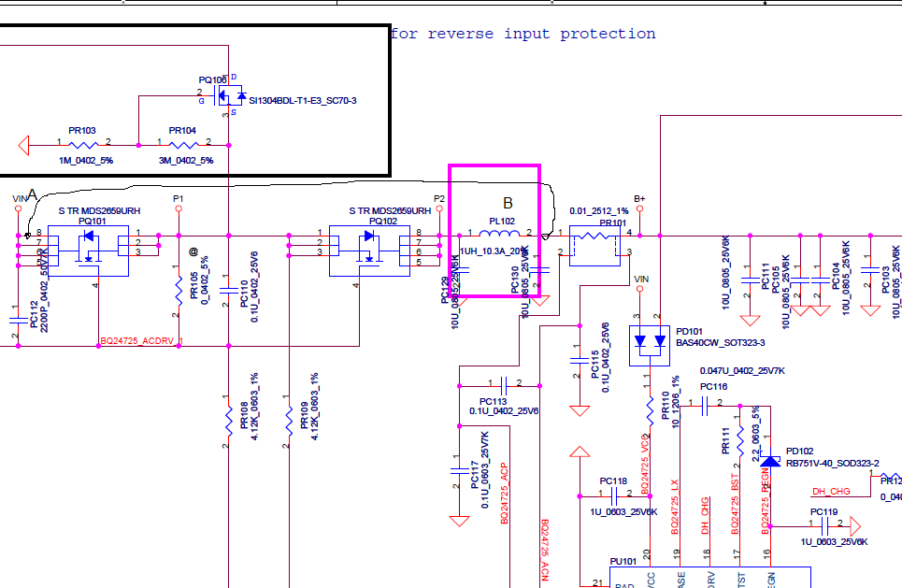The image size is (902, 588).
Task: Select the PU101 IC body outline
Action: coord(709,577)
